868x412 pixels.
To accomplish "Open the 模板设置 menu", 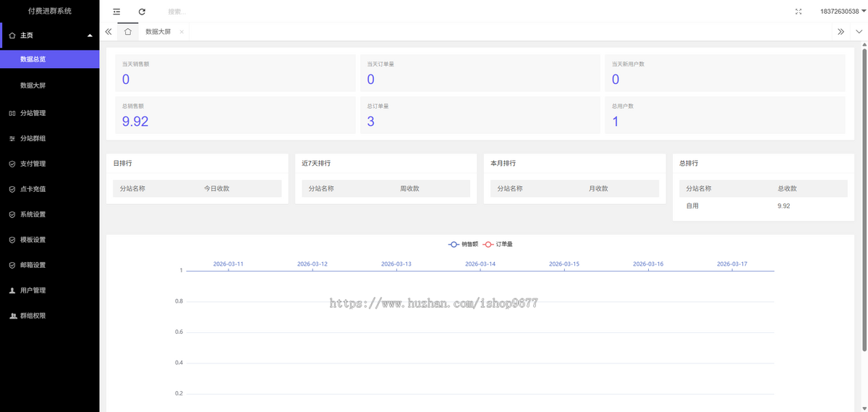I will pyautogui.click(x=50, y=240).
